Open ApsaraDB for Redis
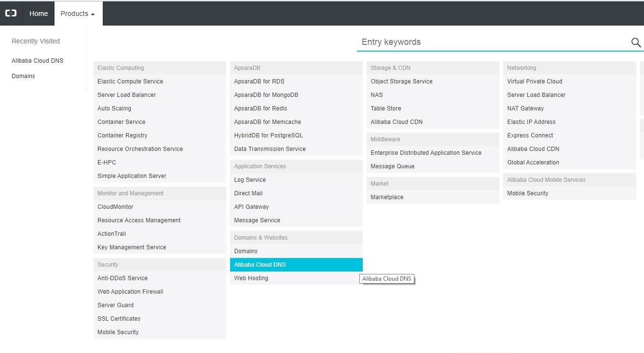Image resolution: width=644 pixels, height=353 pixels. click(296, 109)
